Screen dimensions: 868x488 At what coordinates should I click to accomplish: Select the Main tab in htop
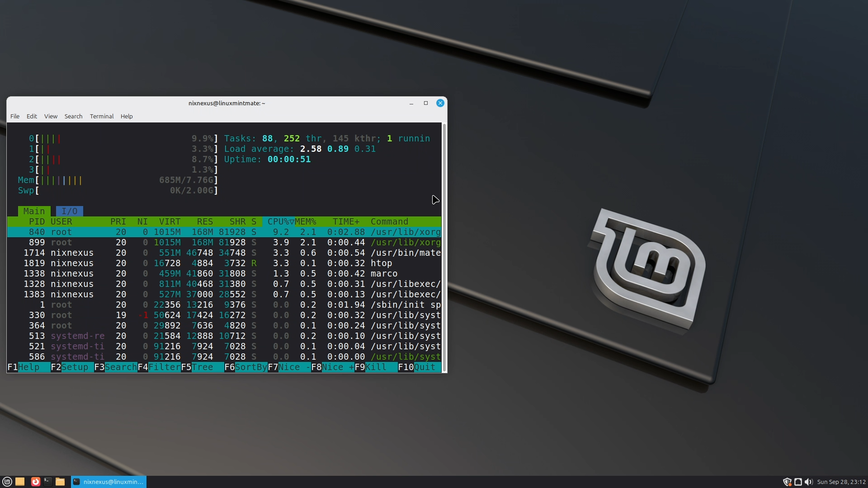(x=34, y=211)
